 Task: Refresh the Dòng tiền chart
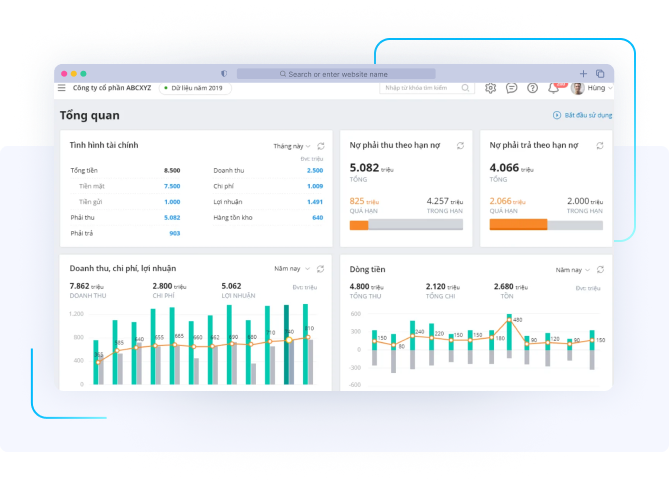[600, 269]
